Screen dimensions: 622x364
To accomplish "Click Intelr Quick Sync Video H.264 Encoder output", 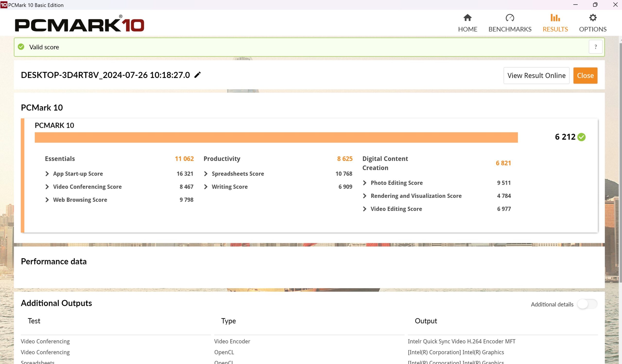I will click(462, 341).
